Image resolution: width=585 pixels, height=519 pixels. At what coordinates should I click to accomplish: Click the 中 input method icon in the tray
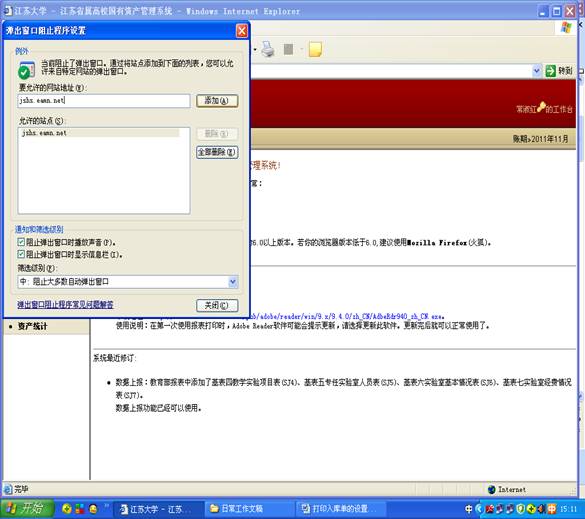(469, 509)
